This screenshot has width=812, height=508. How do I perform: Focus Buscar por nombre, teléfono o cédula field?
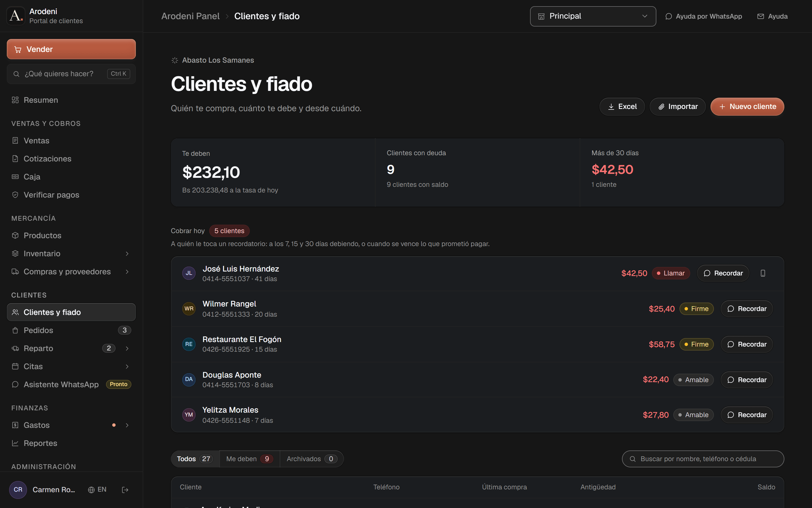click(x=703, y=459)
